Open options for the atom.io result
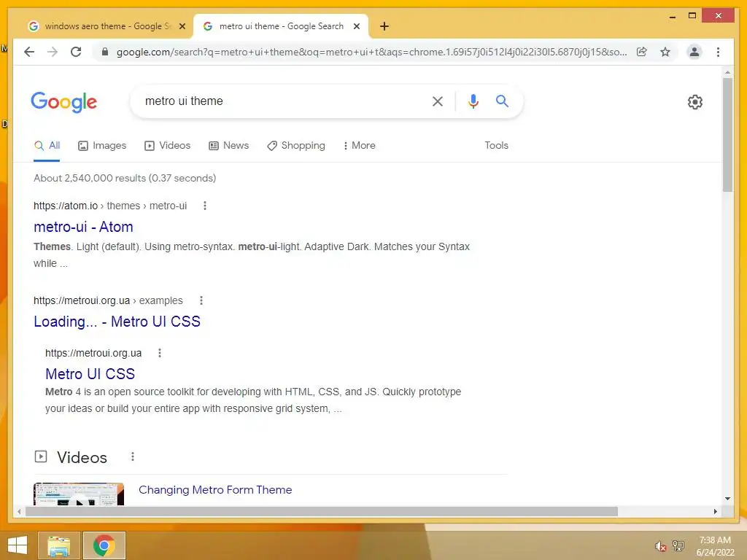Viewport: 747px width, 560px height. [x=205, y=206]
